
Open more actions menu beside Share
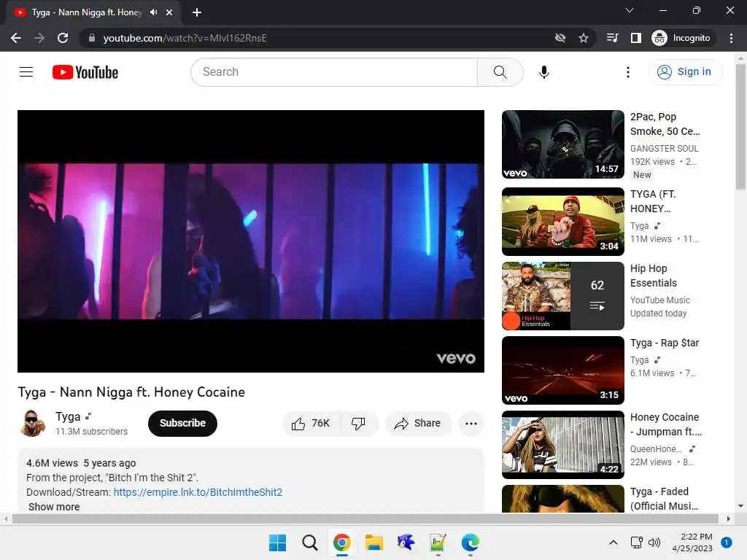[471, 424]
